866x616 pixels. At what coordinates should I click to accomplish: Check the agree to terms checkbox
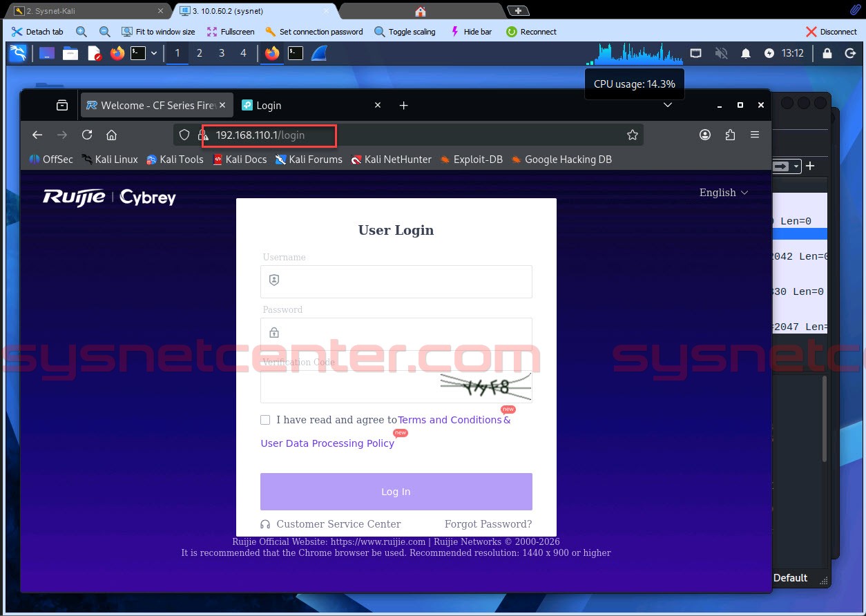265,420
